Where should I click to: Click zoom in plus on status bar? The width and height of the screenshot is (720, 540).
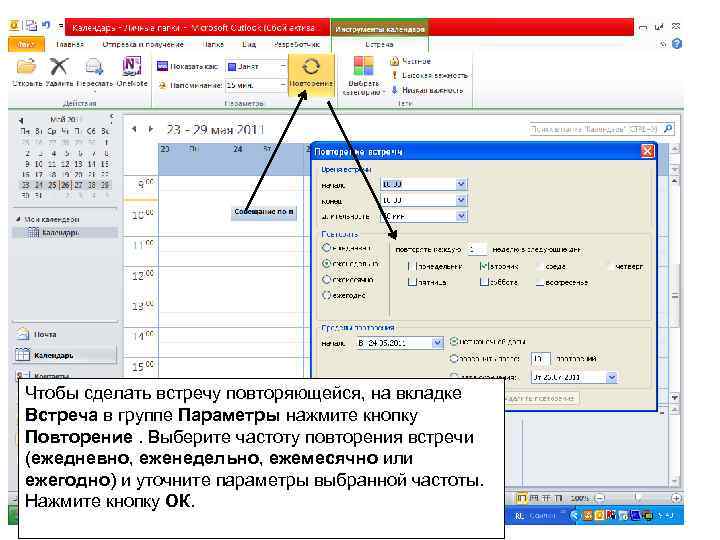(675, 498)
